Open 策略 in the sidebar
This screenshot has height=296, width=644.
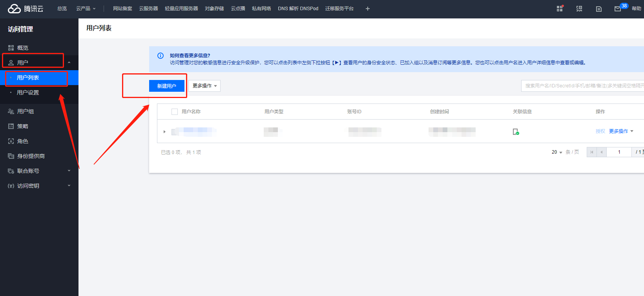pos(23,126)
